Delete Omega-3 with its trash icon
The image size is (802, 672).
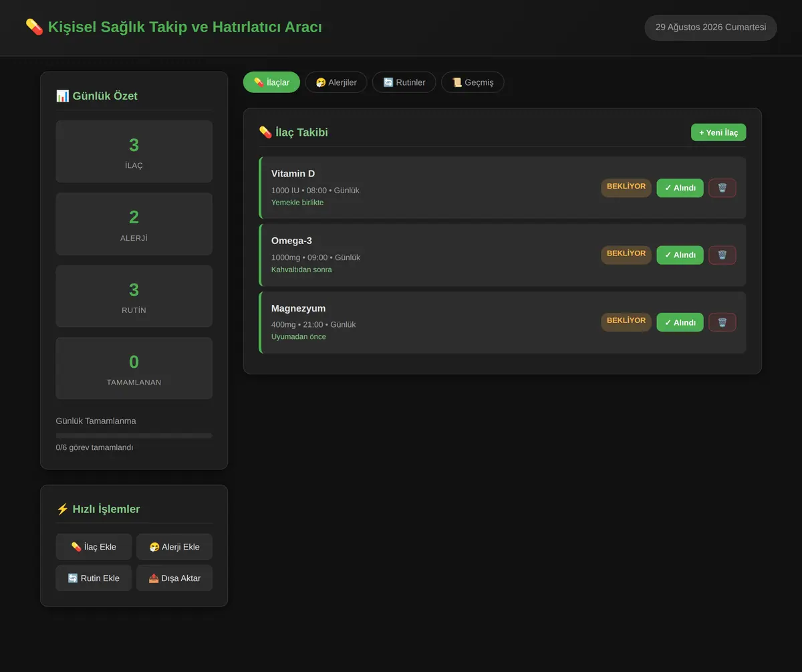pos(722,255)
